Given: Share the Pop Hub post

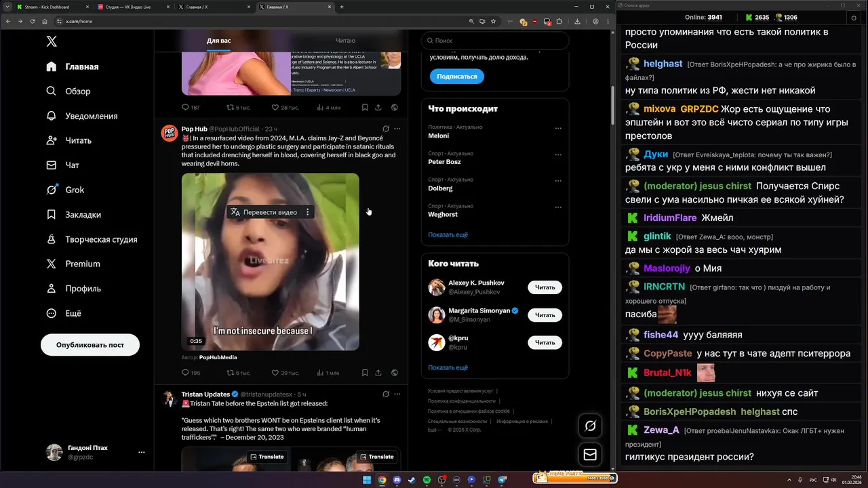Looking at the screenshot, I should [378, 373].
